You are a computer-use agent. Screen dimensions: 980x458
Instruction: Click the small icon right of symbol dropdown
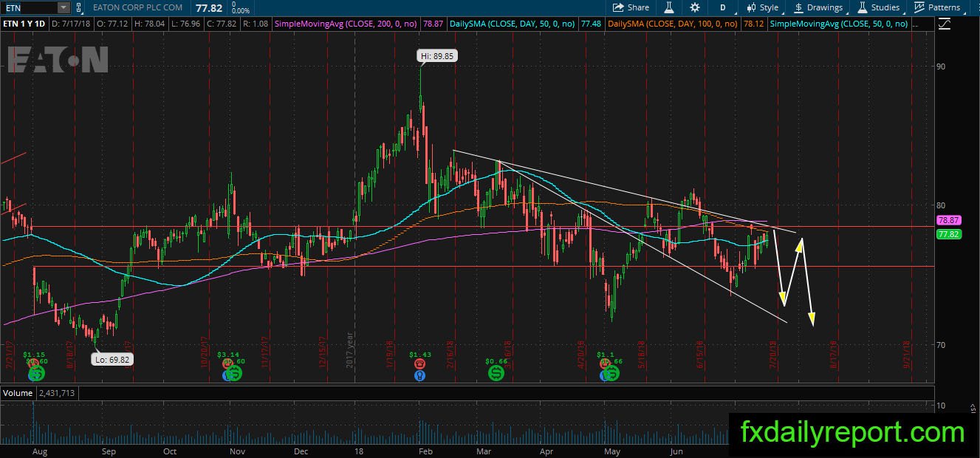click(x=80, y=7)
